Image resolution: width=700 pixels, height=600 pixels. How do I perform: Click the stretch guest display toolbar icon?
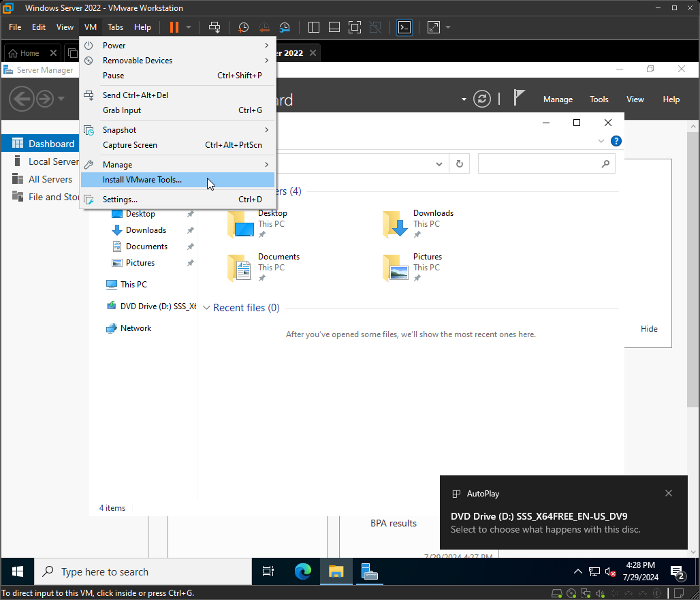pyautogui.click(x=434, y=27)
